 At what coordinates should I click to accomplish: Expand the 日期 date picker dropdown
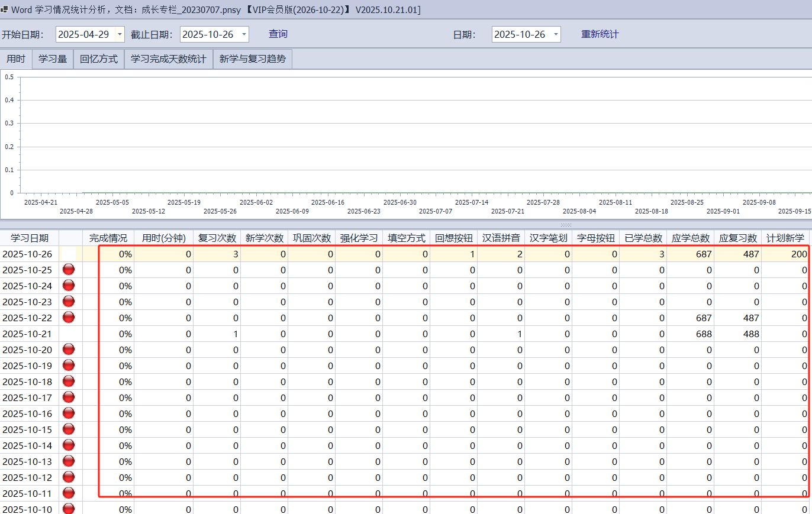tap(556, 34)
